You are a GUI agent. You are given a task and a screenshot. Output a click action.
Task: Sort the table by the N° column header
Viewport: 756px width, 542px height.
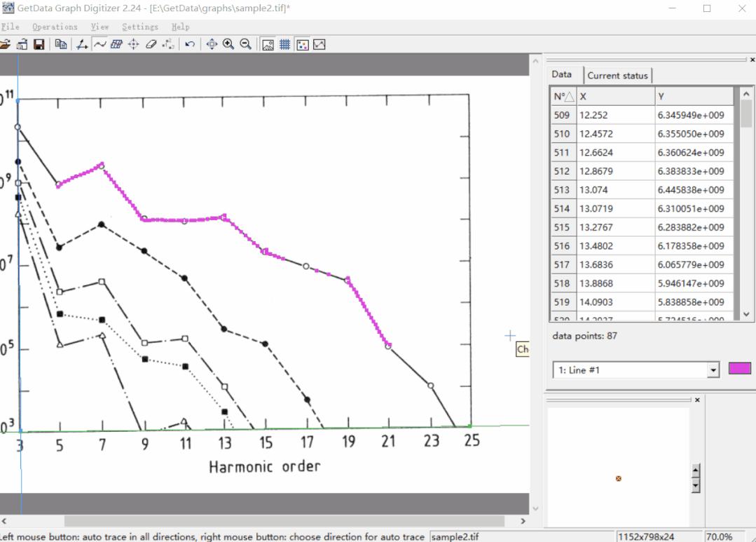coord(563,96)
